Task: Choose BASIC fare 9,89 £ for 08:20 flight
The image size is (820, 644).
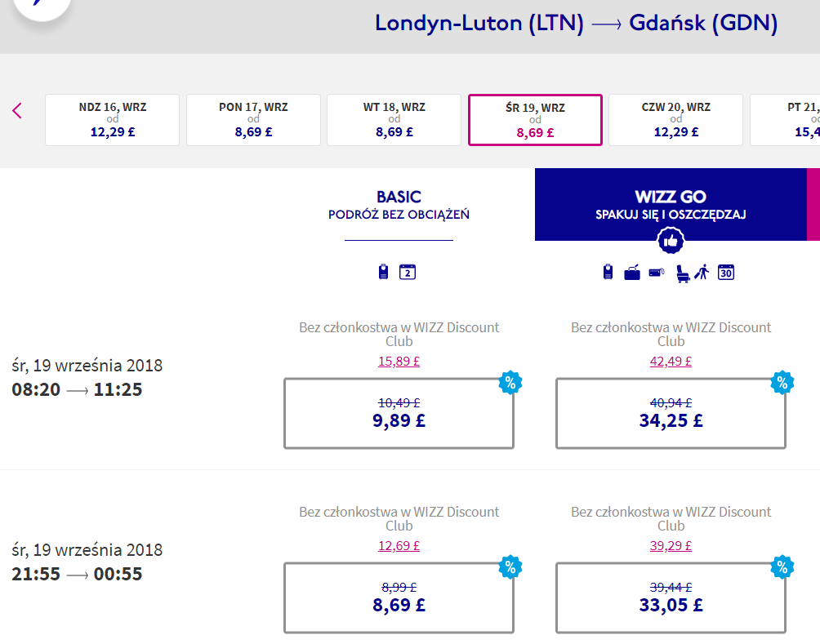Action: pyautogui.click(x=399, y=414)
